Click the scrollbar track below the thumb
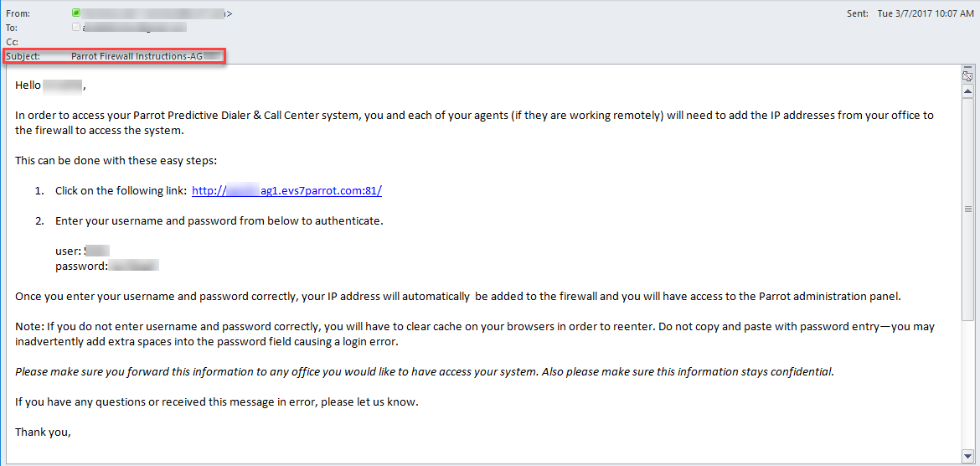The width and height of the screenshot is (980, 466). (967, 385)
